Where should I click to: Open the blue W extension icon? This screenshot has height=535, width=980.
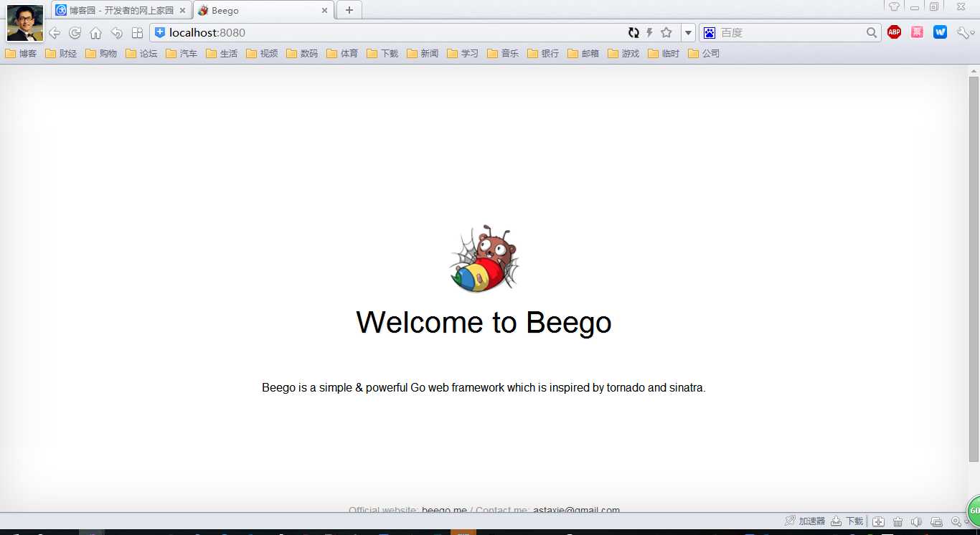click(940, 32)
